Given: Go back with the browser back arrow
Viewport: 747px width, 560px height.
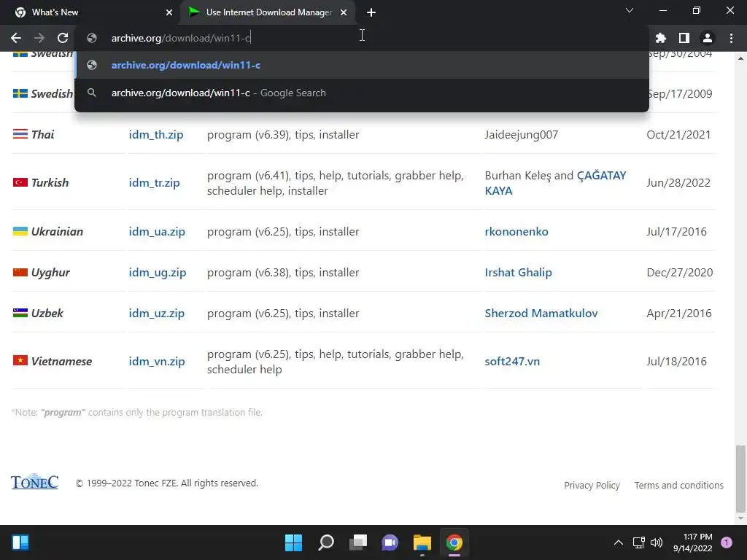Looking at the screenshot, I should (x=16, y=38).
